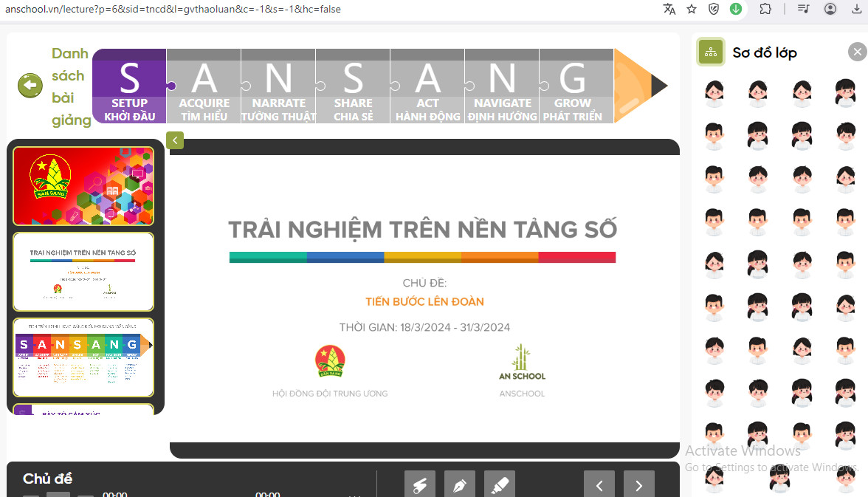This screenshot has height=497, width=868.
Task: Click the green download-arrow extension icon
Action: coord(736,9)
